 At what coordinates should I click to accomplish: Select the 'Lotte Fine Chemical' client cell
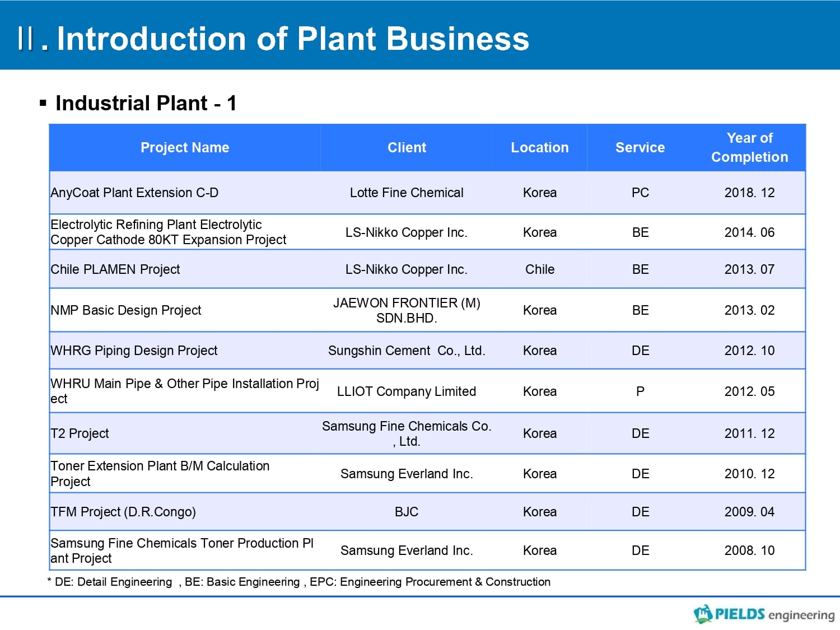pyautogui.click(x=407, y=193)
